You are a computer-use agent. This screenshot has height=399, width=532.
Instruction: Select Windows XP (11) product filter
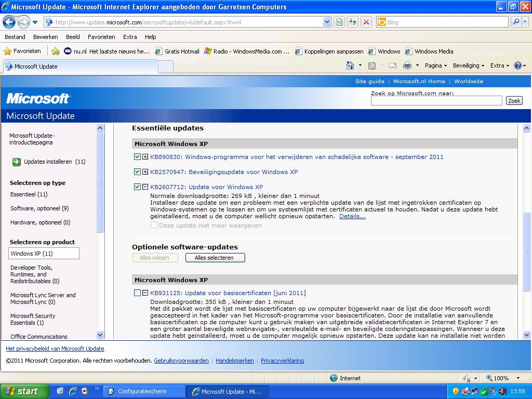(44, 254)
